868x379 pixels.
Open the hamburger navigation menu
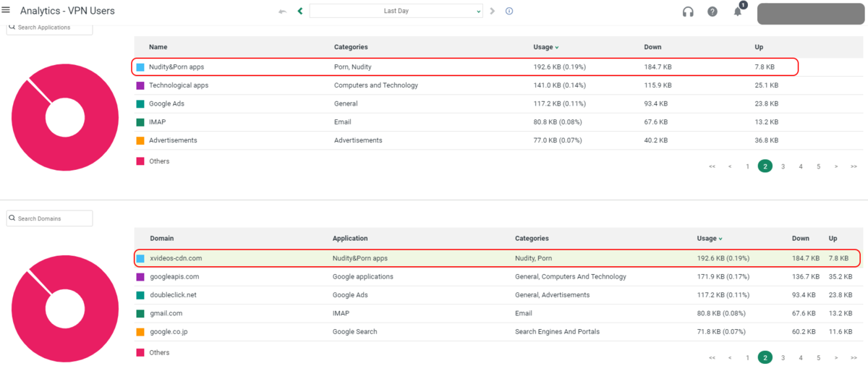coord(7,11)
